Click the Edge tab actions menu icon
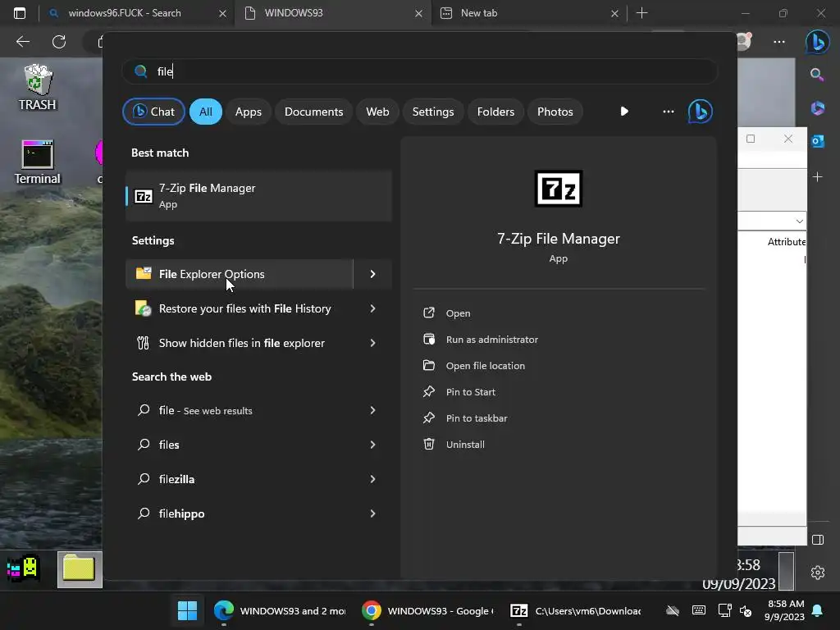The width and height of the screenshot is (840, 630). [20, 13]
